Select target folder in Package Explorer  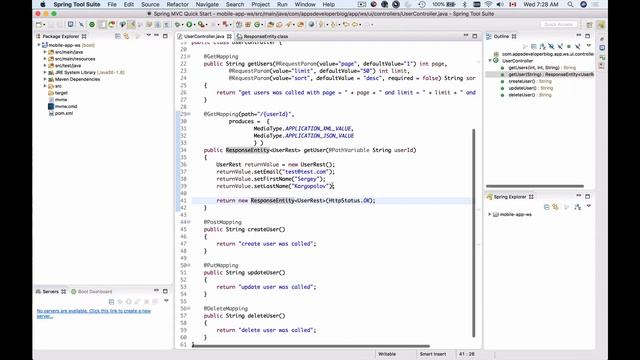coord(61,93)
